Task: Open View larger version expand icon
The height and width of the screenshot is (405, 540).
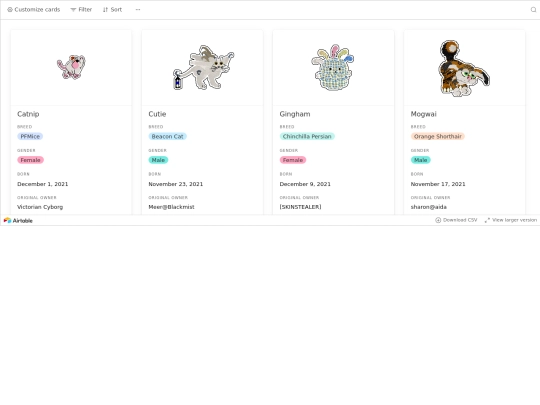Action: (487, 220)
